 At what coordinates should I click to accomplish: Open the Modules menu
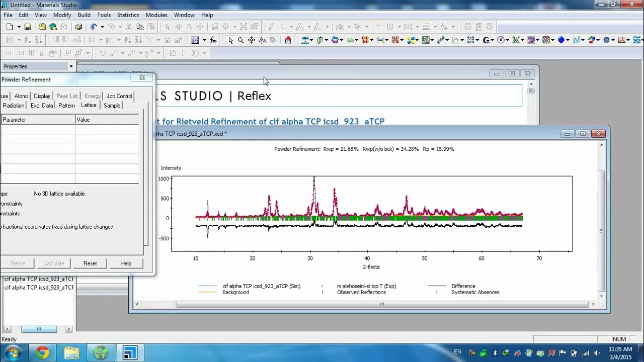coord(156,15)
